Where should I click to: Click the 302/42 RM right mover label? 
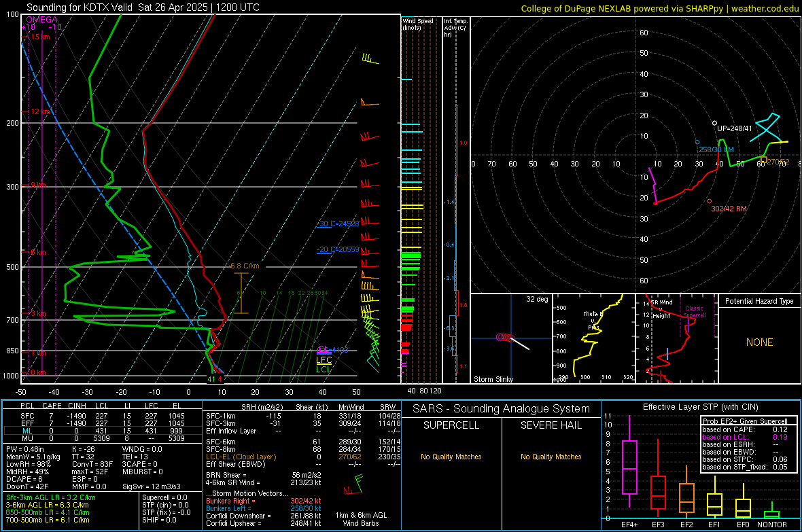pos(729,209)
